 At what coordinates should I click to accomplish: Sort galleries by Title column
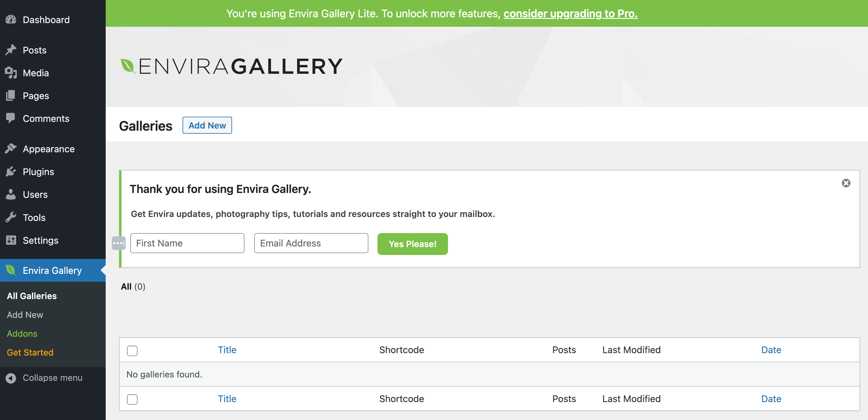tap(227, 349)
